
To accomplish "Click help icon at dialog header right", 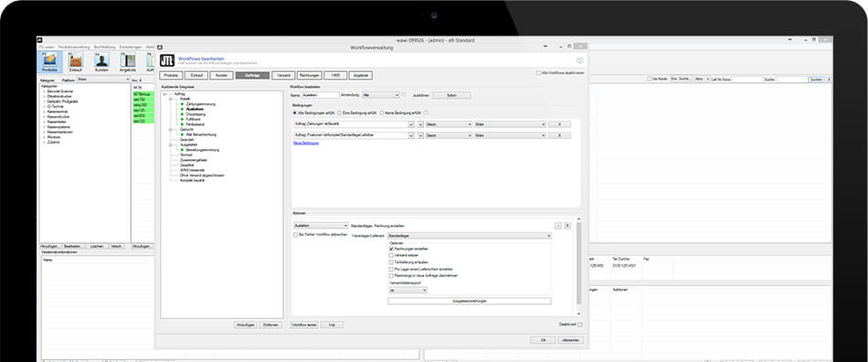I will click(579, 61).
